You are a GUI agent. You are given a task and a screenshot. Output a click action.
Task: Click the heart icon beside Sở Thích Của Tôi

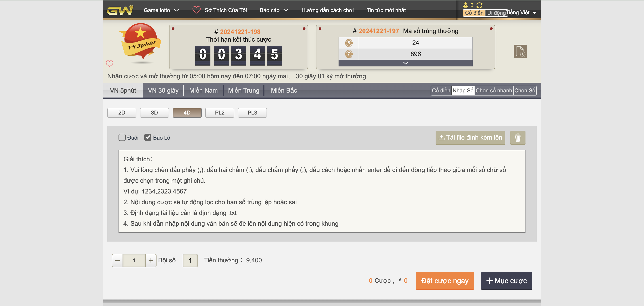pos(196,10)
